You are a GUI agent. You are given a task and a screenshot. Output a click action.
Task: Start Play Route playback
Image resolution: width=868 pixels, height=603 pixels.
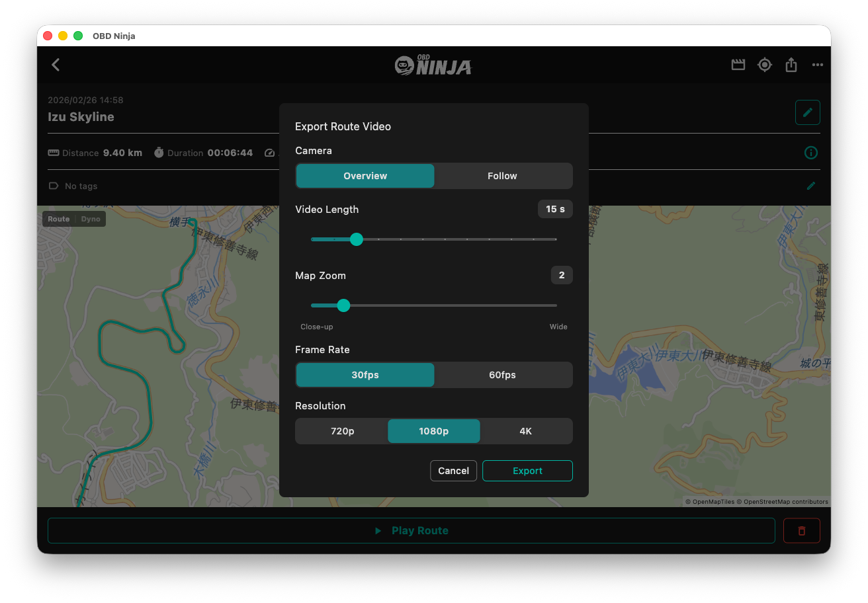[412, 531]
